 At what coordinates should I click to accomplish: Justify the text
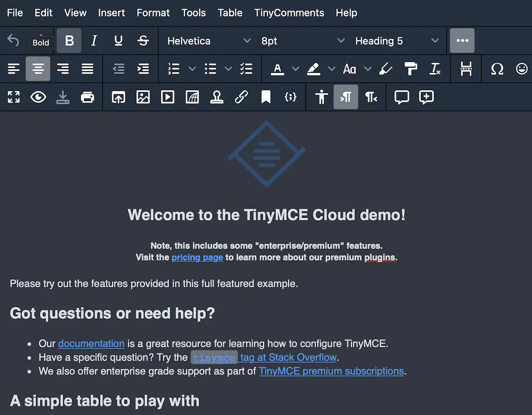(87, 69)
